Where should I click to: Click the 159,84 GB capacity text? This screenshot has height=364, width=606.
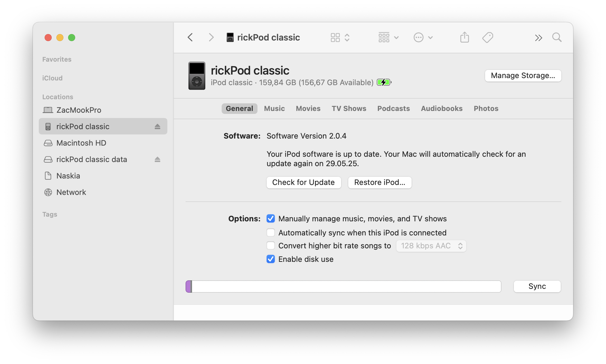click(277, 82)
